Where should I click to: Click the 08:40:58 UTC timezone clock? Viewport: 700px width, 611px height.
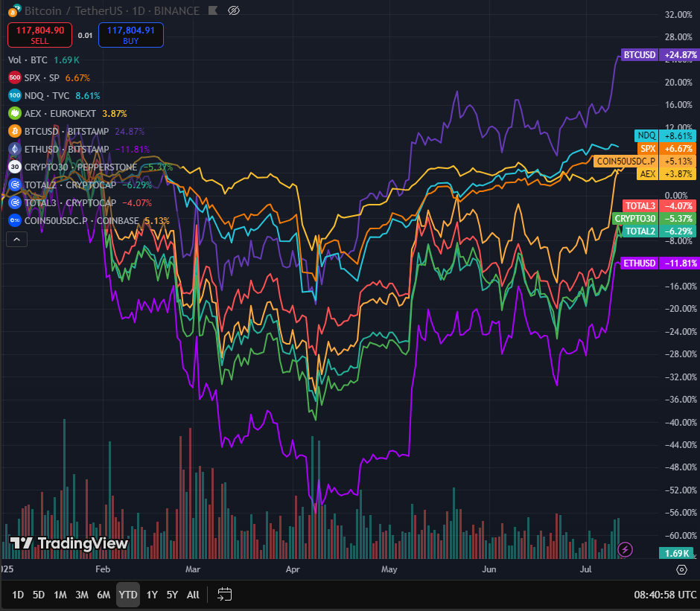665,595
